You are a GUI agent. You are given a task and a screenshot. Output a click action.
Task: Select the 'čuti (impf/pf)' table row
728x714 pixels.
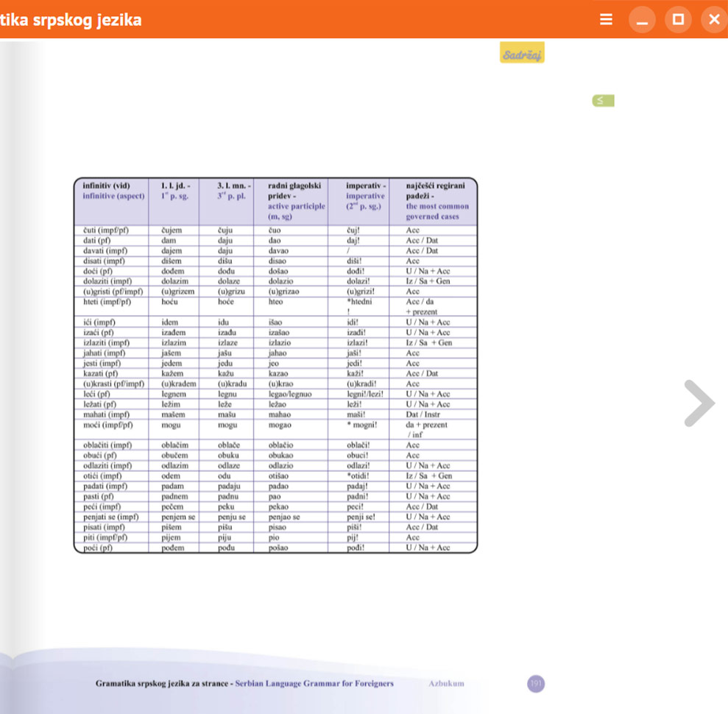click(x=106, y=230)
